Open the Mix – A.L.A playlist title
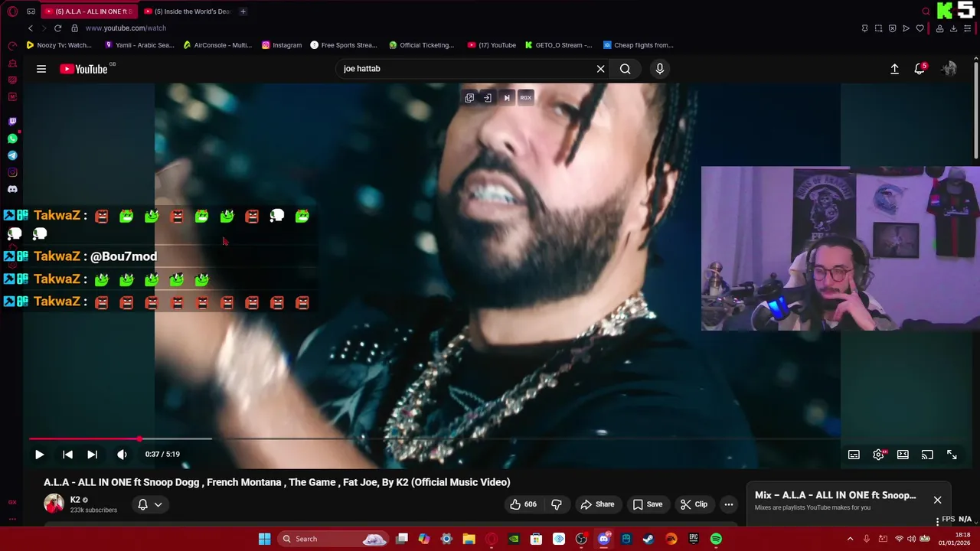The height and width of the screenshot is (551, 980). (835, 495)
